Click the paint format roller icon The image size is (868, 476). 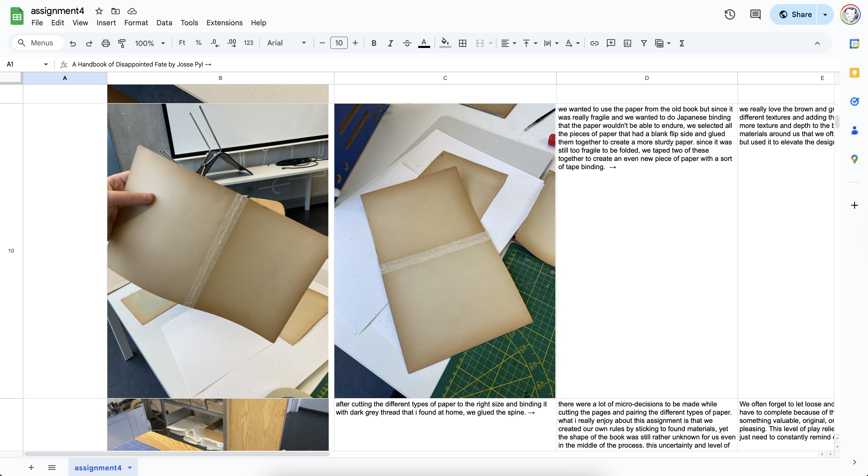[122, 43]
